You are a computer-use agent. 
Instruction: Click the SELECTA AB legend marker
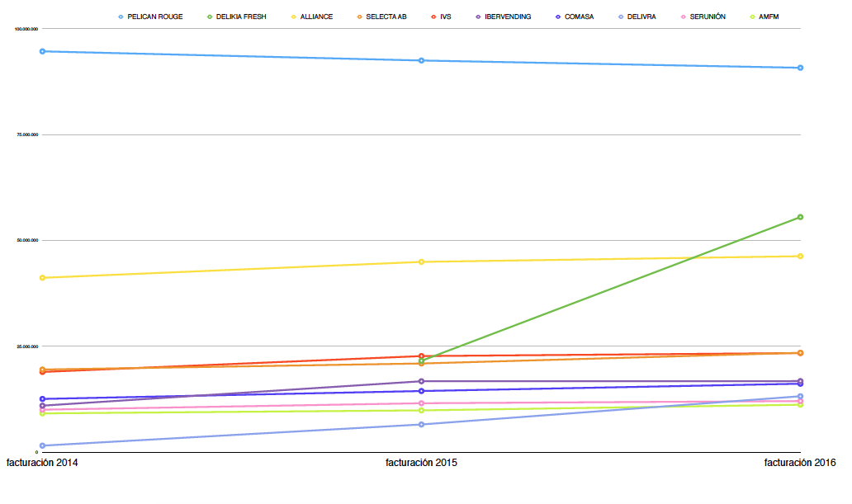[371, 16]
